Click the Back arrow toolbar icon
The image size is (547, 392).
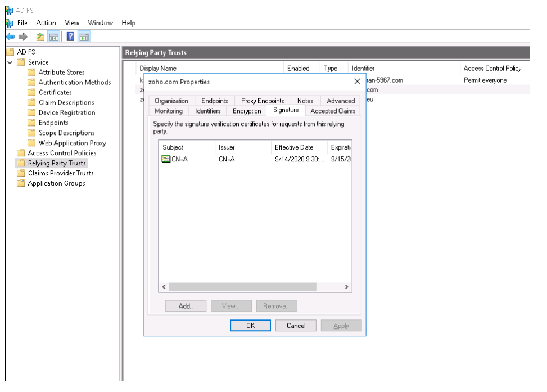click(x=10, y=37)
